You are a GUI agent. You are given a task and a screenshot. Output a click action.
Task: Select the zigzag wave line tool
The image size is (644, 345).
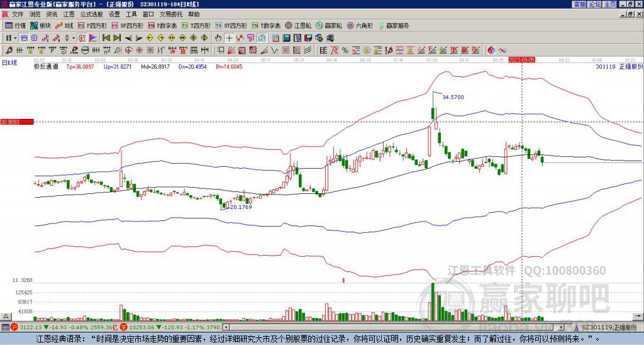tap(275, 50)
